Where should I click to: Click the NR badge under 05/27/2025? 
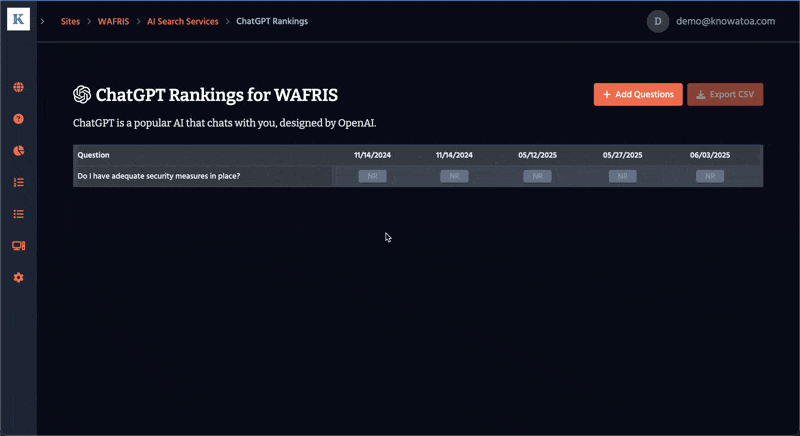point(622,176)
